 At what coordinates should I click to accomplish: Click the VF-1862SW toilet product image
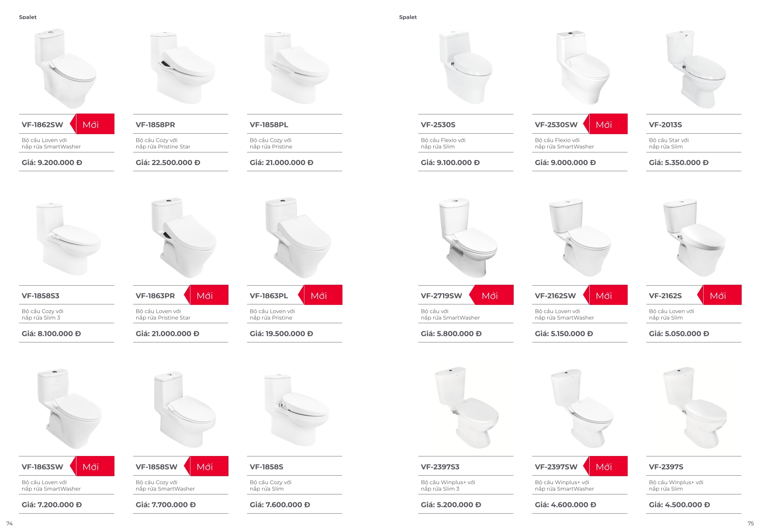pos(65,69)
